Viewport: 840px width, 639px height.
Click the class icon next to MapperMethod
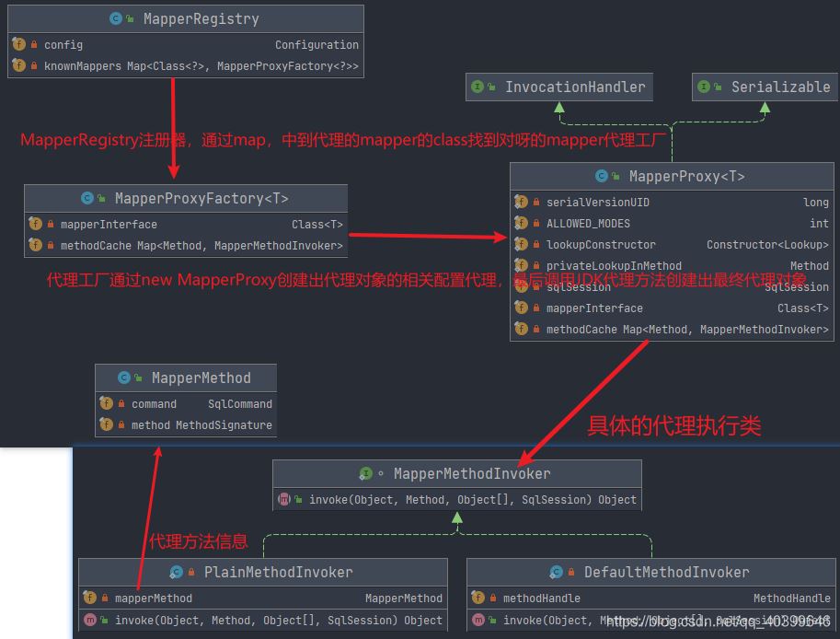click(x=124, y=378)
